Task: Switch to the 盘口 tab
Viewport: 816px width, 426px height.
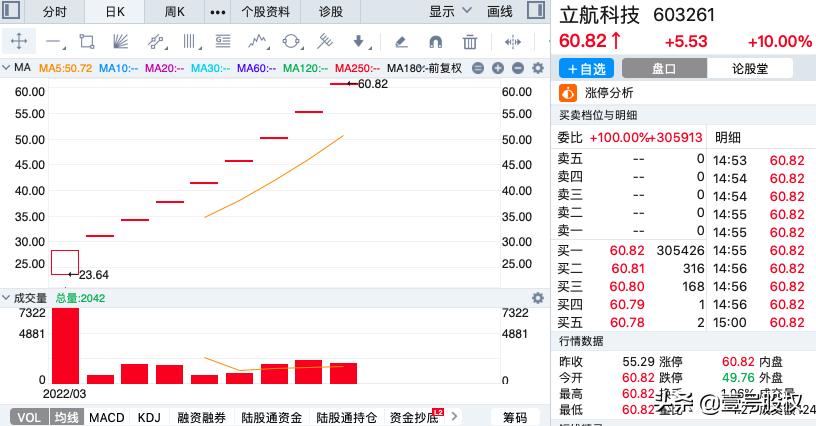Action: (664, 69)
